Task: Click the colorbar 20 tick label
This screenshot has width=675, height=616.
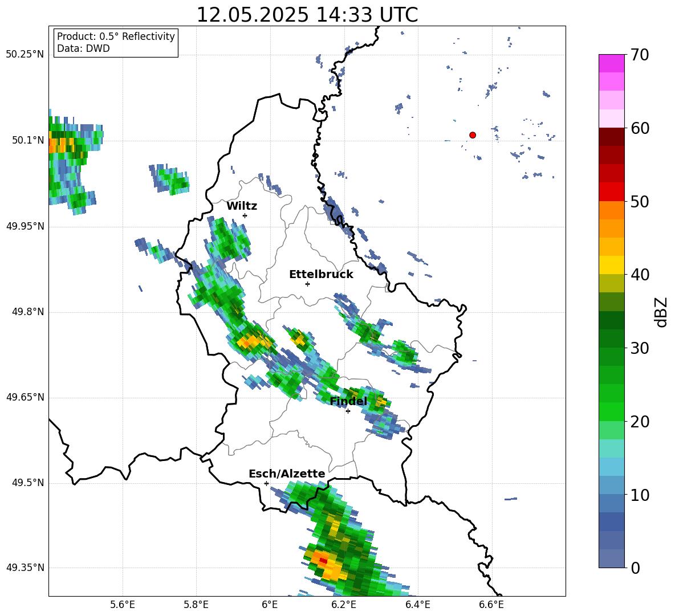Action: pyautogui.click(x=639, y=422)
